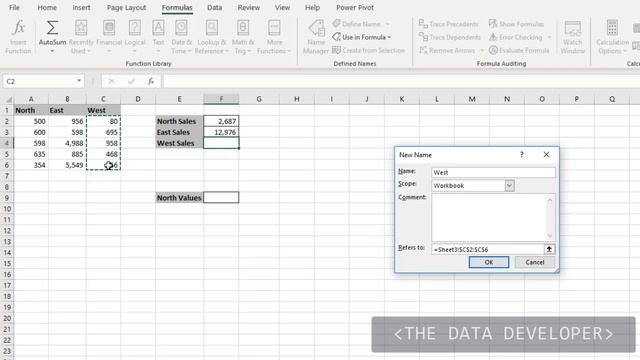
Task: Switch to the Power Pivot tab
Action: [x=355, y=7]
